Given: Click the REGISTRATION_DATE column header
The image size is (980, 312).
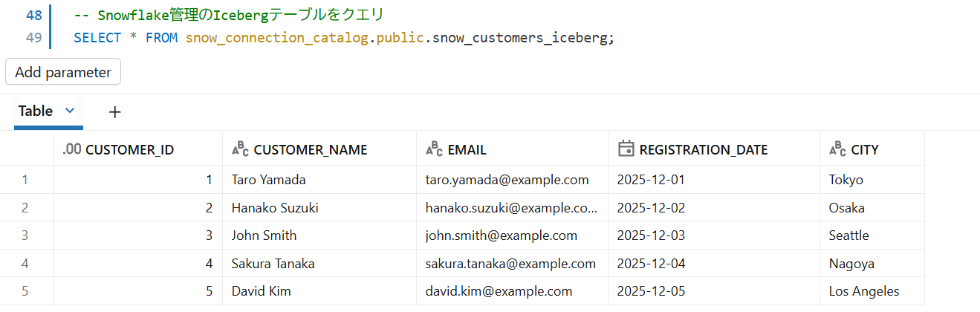Looking at the screenshot, I should [703, 149].
